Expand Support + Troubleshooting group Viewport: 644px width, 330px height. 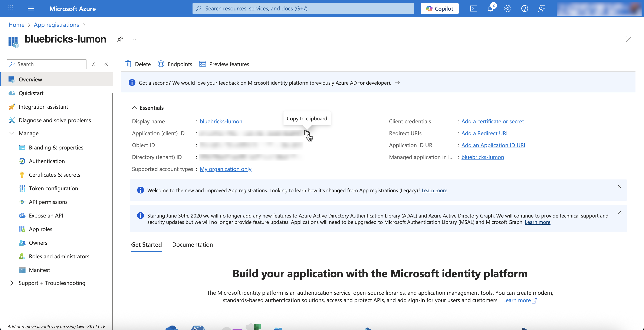(12, 283)
